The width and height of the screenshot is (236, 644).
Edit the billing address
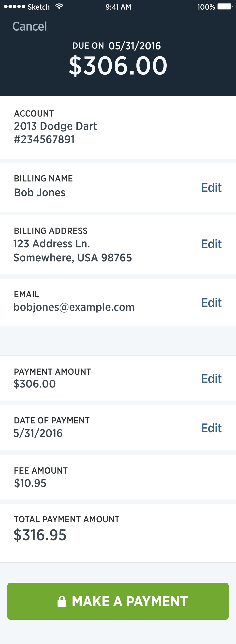tap(211, 244)
